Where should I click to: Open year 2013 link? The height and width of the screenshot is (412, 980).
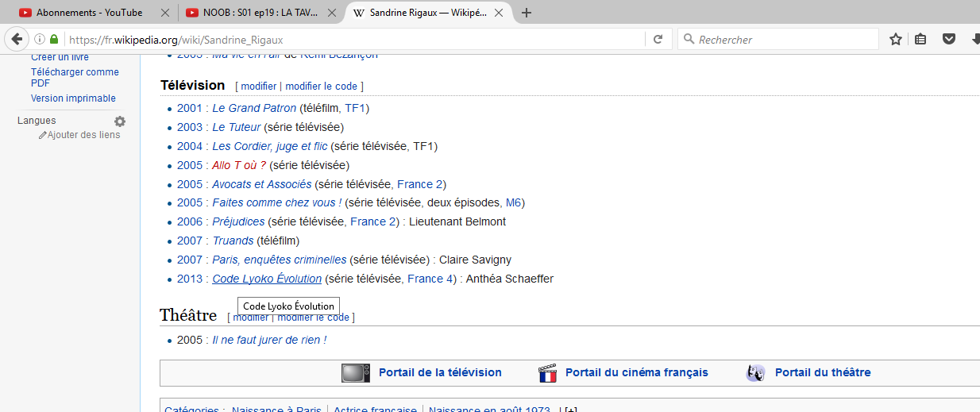pyautogui.click(x=190, y=279)
